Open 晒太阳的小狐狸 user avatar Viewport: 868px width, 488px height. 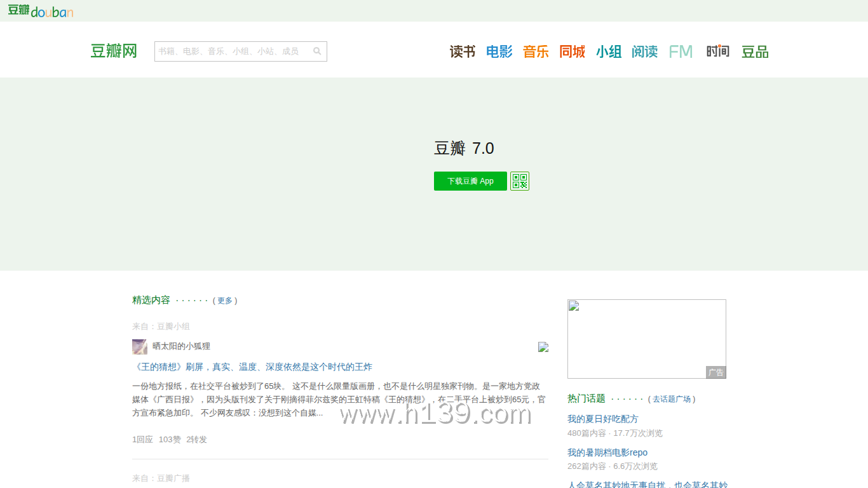pyautogui.click(x=140, y=346)
